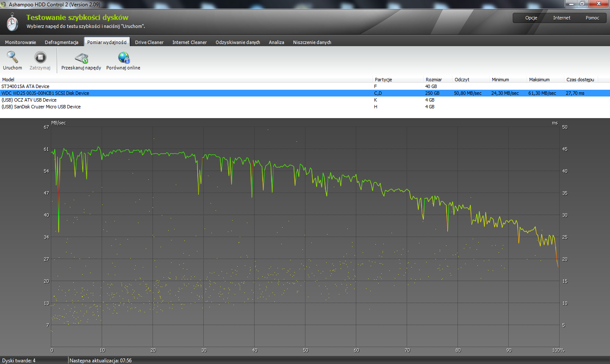
Task: Click the stopwatch logo icon in header
Action: pyautogui.click(x=12, y=22)
